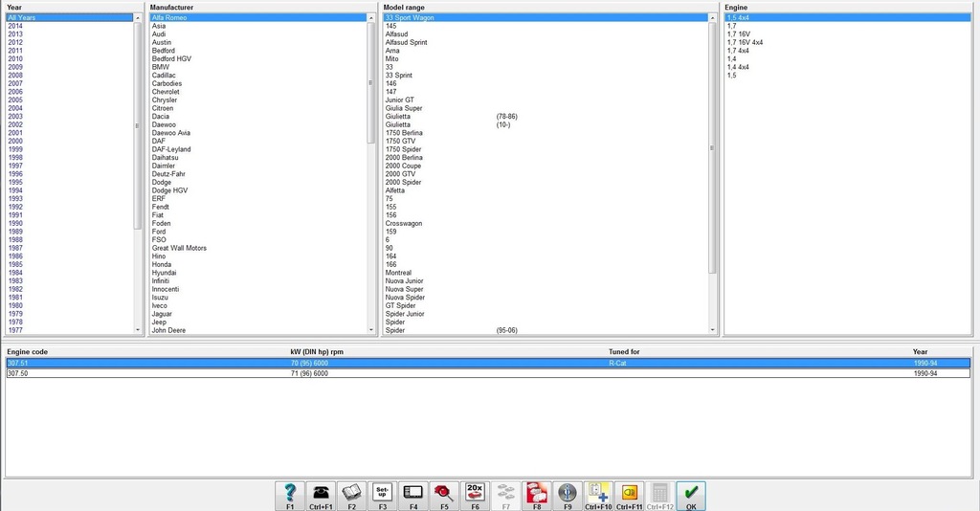This screenshot has width=980, height=511.
Task: Select Mito model
Action: [391, 58]
